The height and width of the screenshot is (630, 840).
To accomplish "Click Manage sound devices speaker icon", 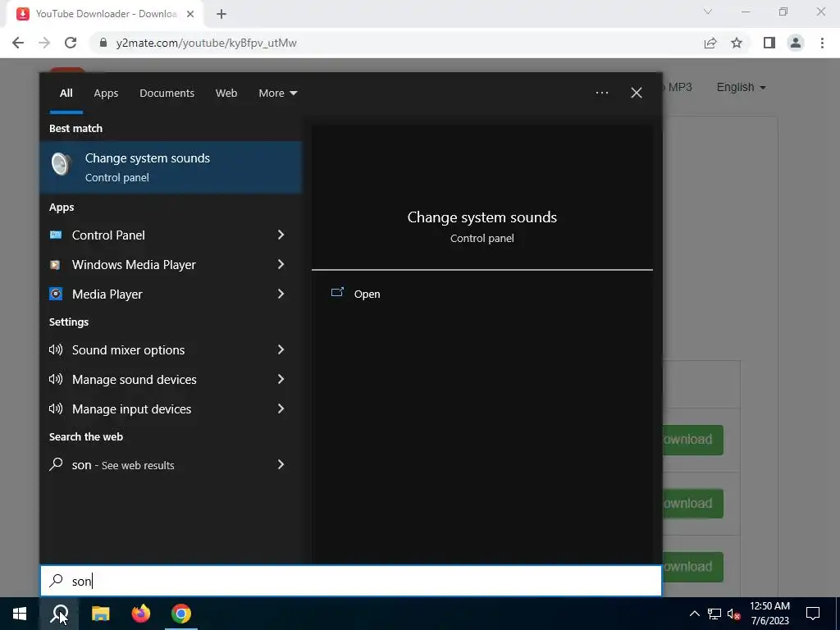I will [x=56, y=379].
